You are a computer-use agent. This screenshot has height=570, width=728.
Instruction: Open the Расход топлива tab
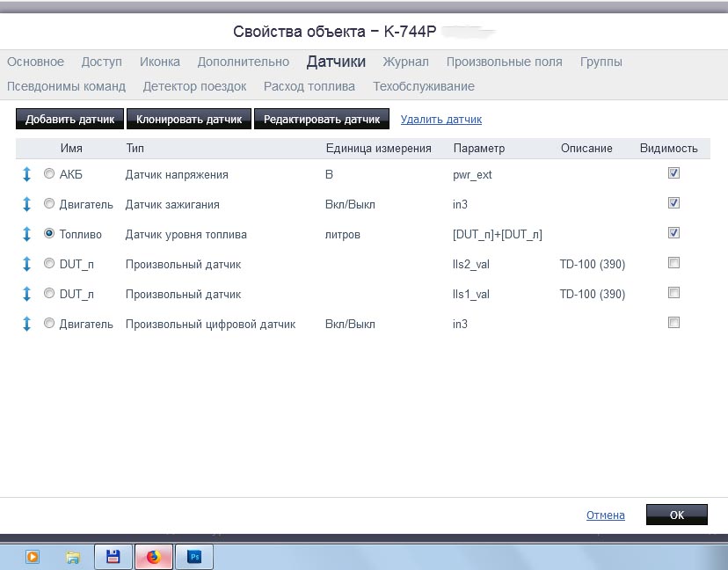tap(309, 86)
